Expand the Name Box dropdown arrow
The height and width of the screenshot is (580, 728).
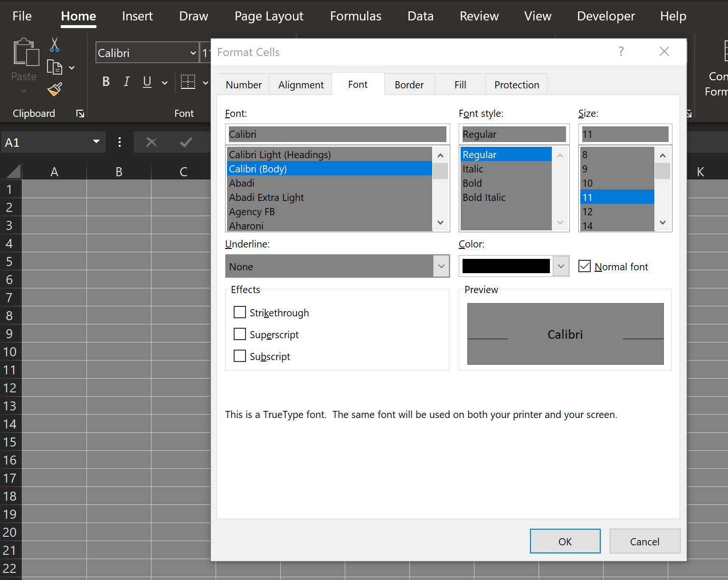pyautogui.click(x=96, y=142)
